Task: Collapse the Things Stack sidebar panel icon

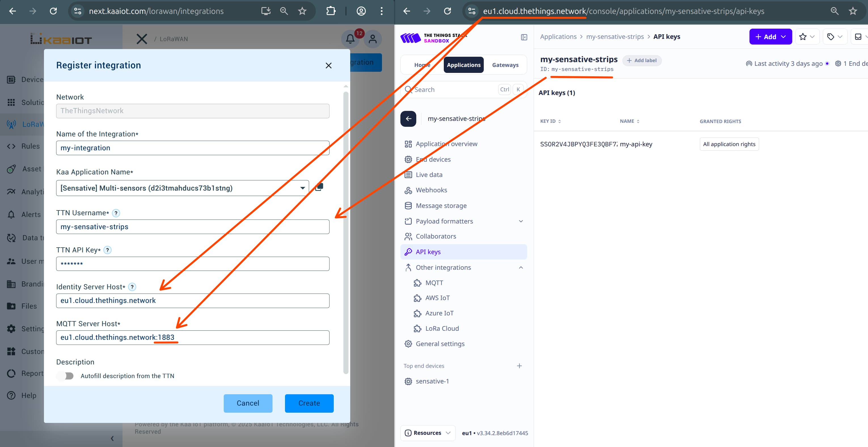Action: [524, 37]
